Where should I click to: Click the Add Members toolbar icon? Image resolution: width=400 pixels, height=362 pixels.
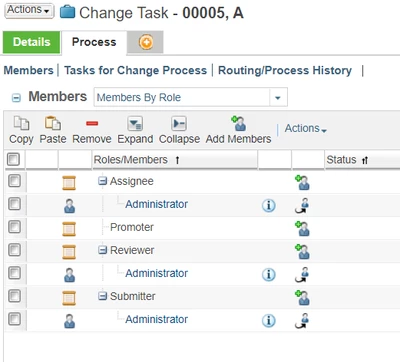(x=238, y=123)
